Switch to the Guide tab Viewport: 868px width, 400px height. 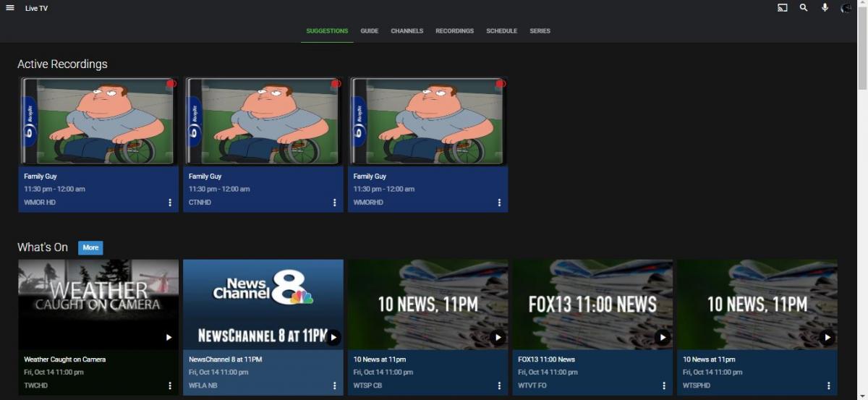pos(370,31)
